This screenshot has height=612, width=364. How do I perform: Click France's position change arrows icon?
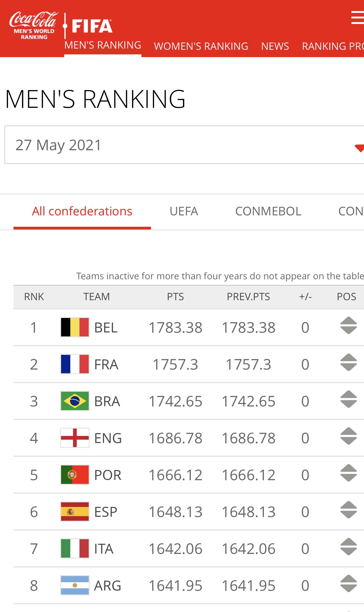[348, 363]
